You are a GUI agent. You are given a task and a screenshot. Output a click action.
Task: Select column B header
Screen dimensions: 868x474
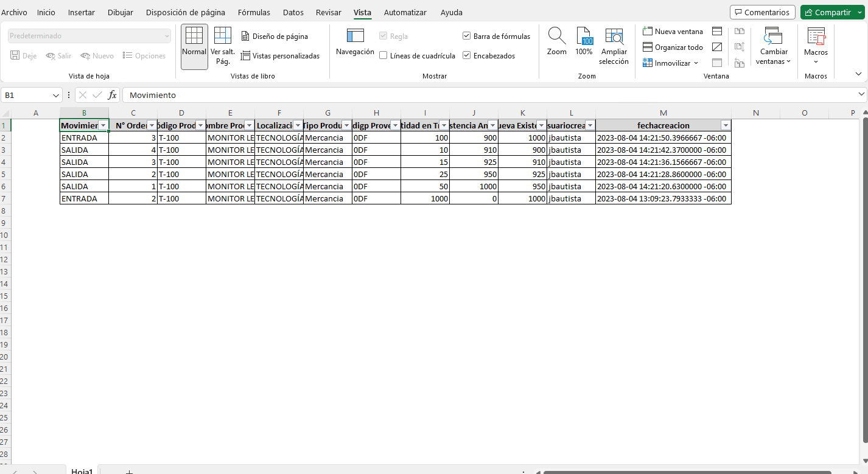84,113
